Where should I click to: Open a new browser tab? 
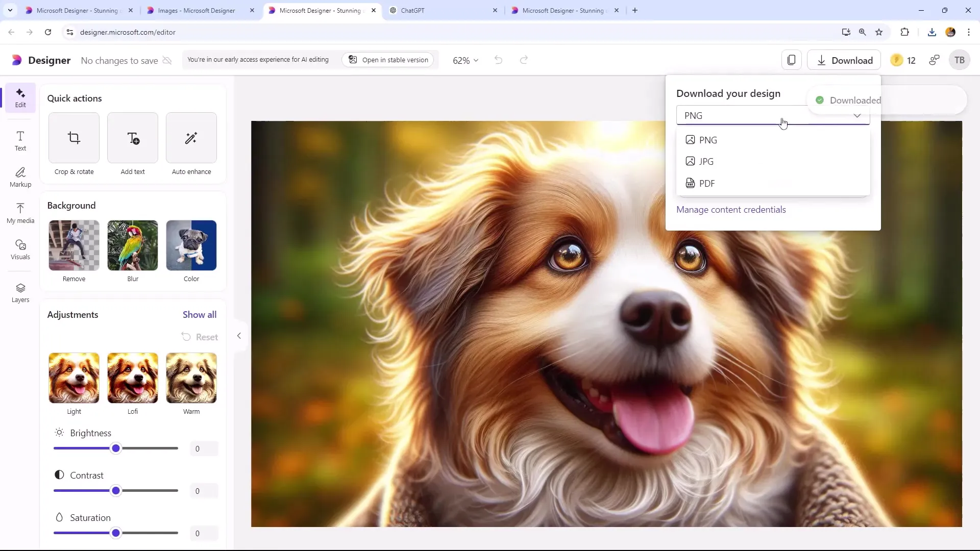click(635, 10)
